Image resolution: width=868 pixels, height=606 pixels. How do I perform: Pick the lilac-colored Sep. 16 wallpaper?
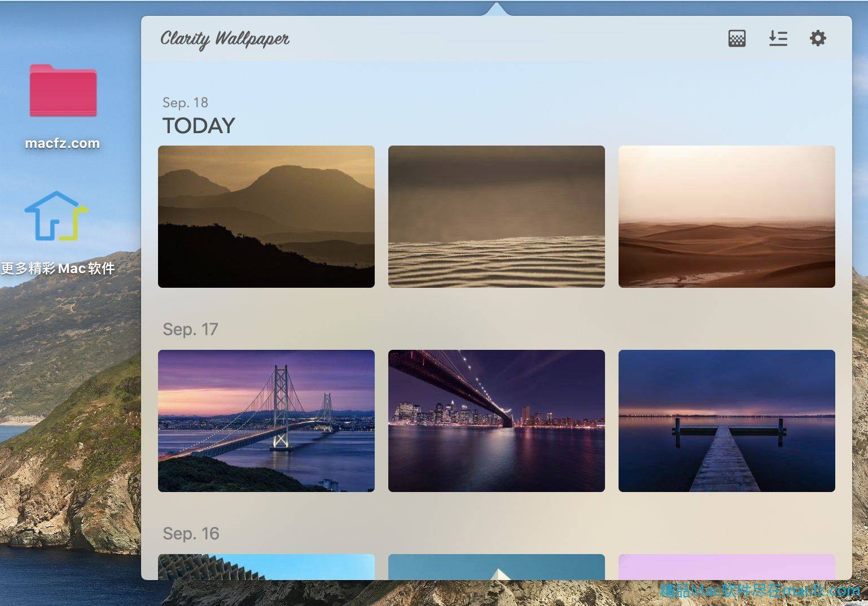[x=726, y=567]
